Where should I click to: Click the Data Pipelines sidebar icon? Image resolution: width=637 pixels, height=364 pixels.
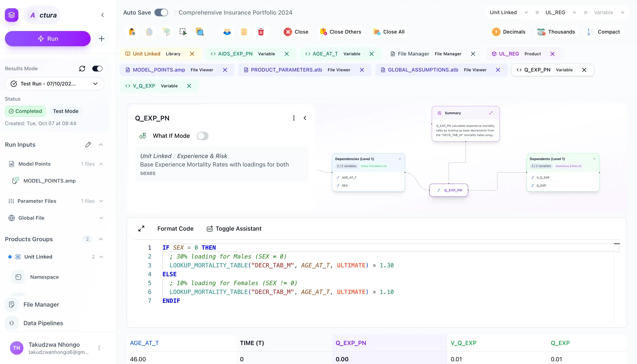click(x=11, y=323)
